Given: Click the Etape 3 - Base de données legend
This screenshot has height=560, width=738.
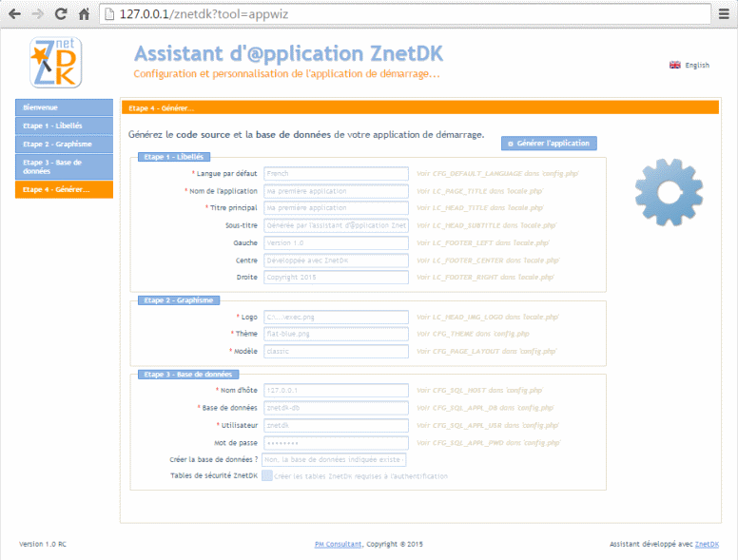Looking at the screenshot, I should (x=188, y=375).
